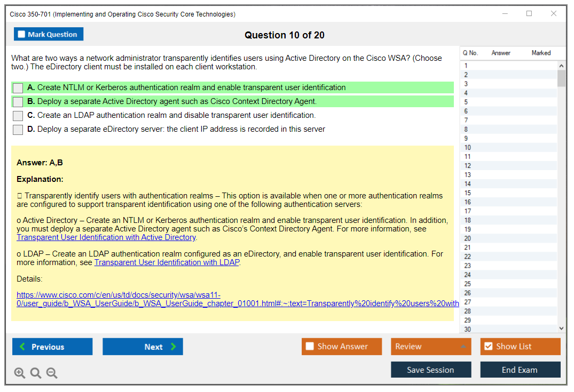Select the zoom in magnifier icon

coord(19,373)
